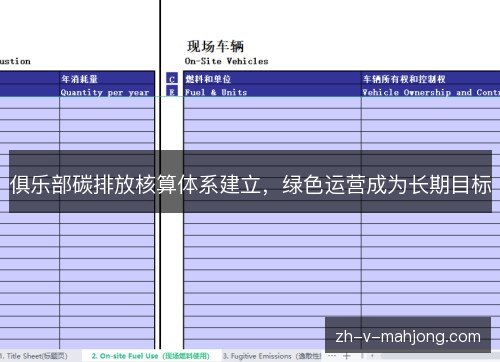
Task: Add a new sheet with plus icon
Action: (346, 356)
